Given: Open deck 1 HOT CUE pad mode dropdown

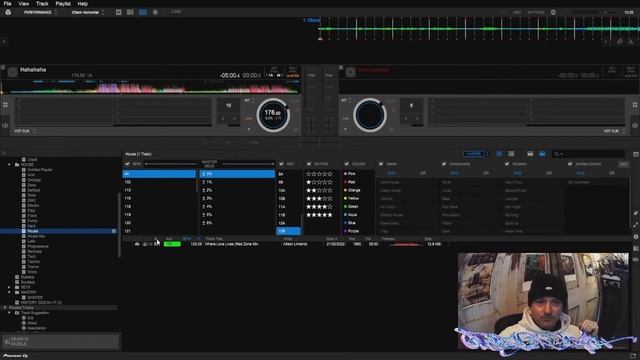Looking at the screenshot, I should coord(25,131).
